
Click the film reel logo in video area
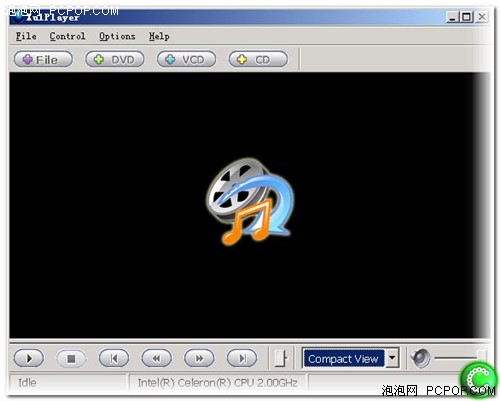(x=249, y=202)
